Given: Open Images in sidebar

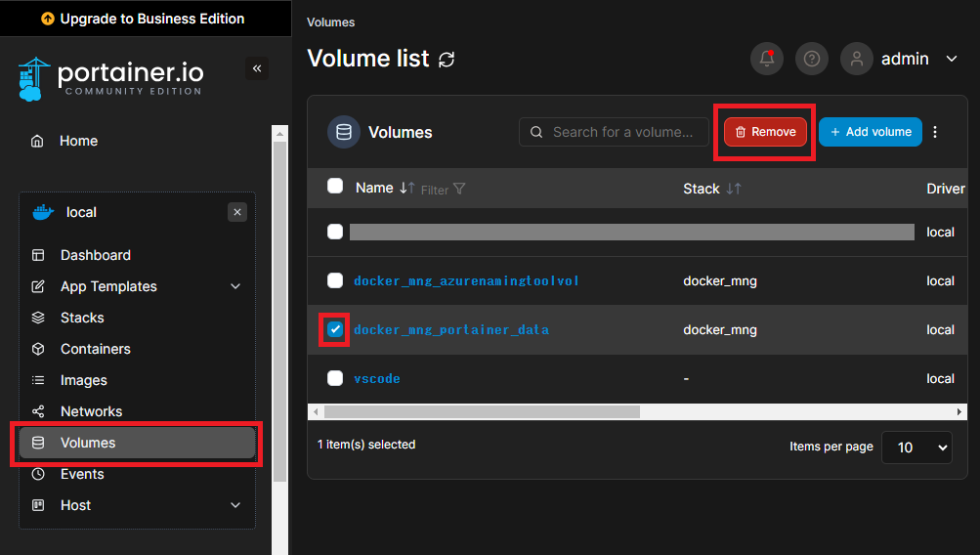Looking at the screenshot, I should tap(137, 380).
